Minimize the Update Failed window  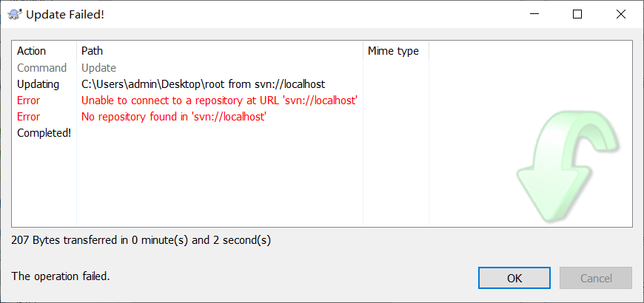[x=534, y=14]
